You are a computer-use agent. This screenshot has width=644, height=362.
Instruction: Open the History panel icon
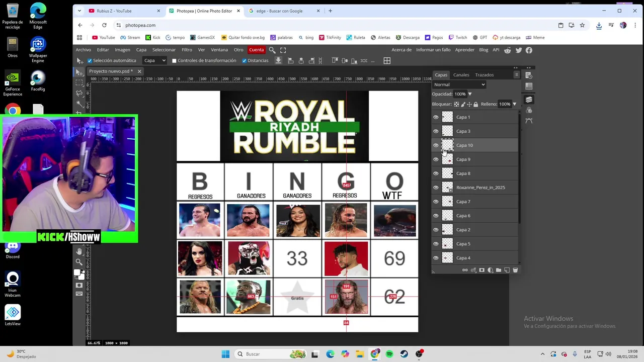point(529,75)
